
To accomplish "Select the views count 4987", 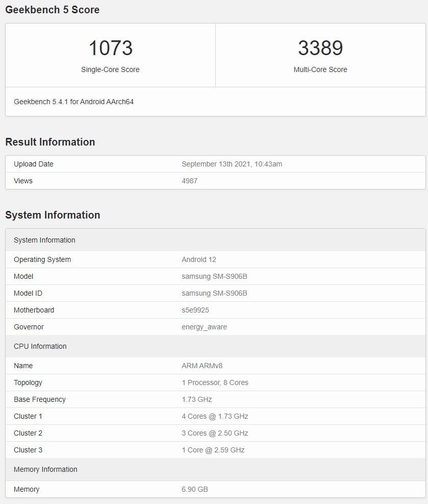I will point(189,181).
